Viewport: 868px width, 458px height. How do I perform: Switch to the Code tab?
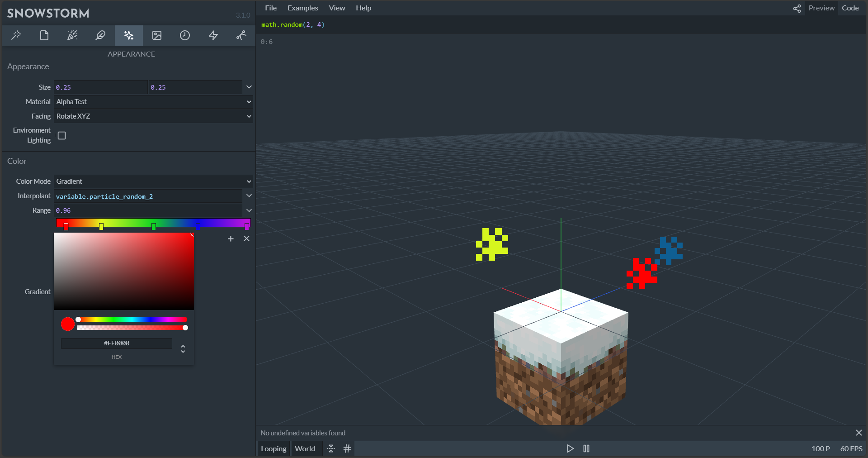[850, 8]
